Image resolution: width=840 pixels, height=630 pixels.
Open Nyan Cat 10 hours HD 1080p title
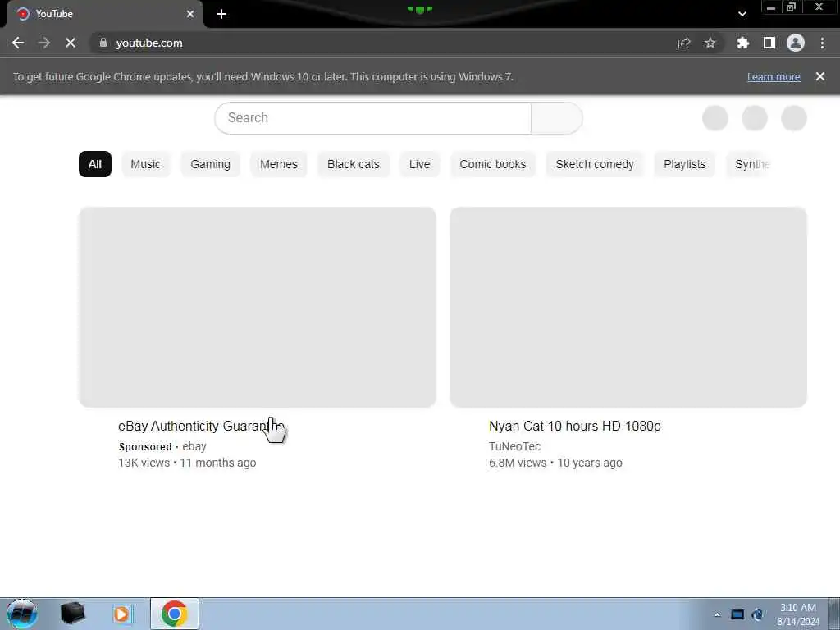coord(575,426)
